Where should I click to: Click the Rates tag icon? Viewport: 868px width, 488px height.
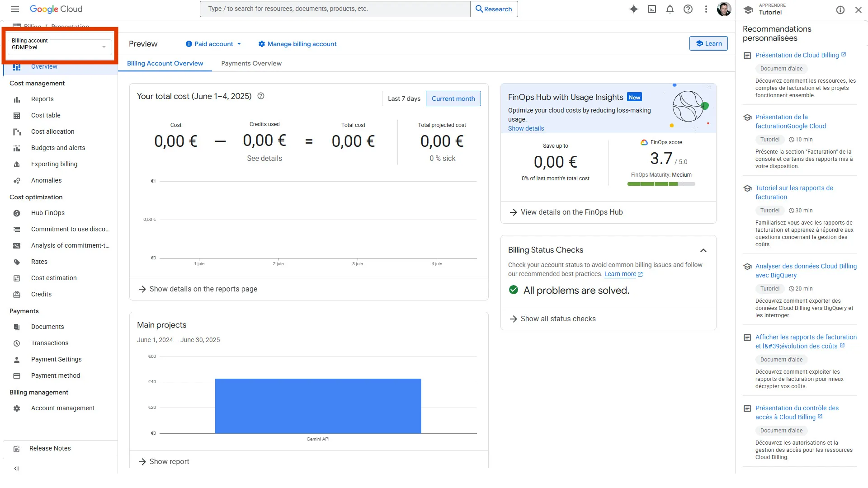(x=17, y=262)
